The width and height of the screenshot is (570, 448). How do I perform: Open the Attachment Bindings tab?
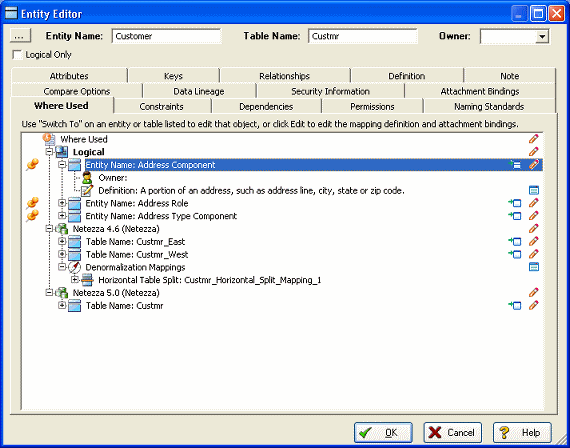(x=480, y=91)
